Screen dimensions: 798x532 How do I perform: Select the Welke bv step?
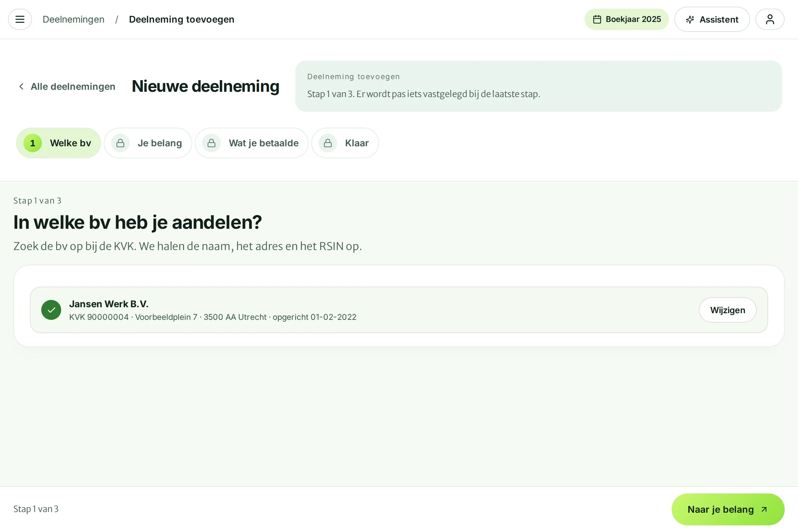(59, 143)
